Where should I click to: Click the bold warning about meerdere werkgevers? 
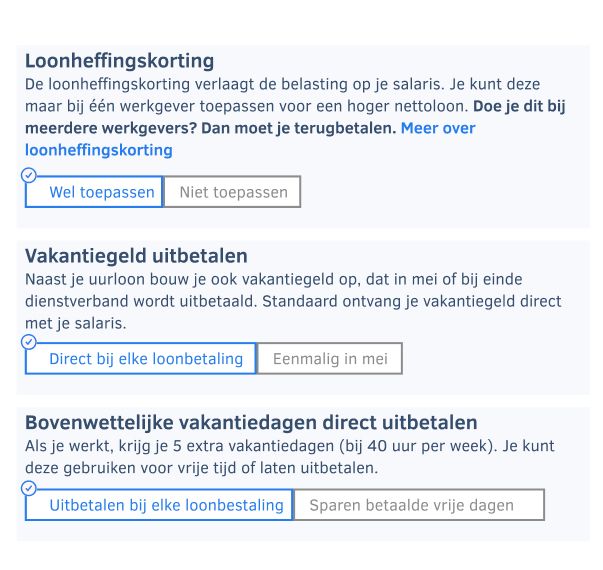coord(210,129)
